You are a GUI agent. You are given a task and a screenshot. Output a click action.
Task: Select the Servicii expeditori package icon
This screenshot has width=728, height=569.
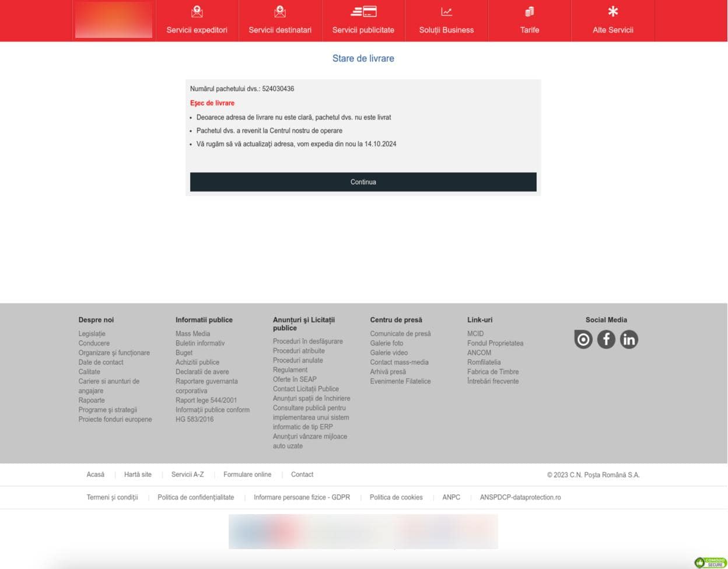tap(197, 11)
